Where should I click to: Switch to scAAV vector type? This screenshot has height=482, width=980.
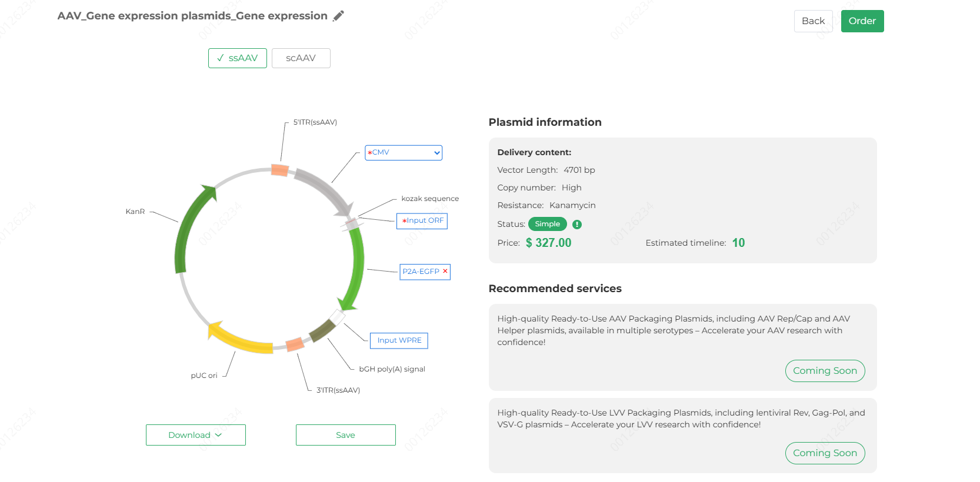(x=301, y=58)
